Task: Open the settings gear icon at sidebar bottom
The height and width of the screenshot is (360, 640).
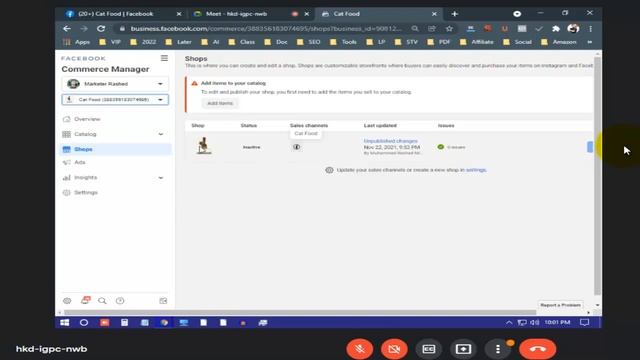Action: (x=67, y=301)
